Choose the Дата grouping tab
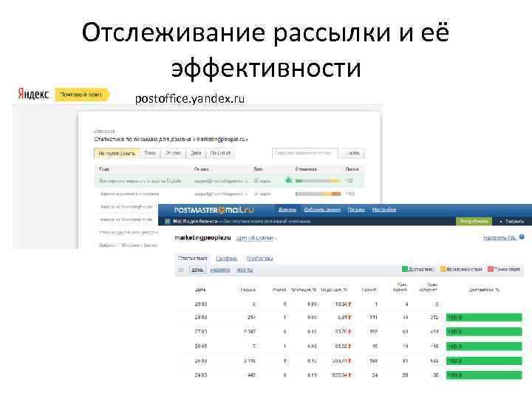The height and width of the screenshot is (399, 532). (196, 153)
